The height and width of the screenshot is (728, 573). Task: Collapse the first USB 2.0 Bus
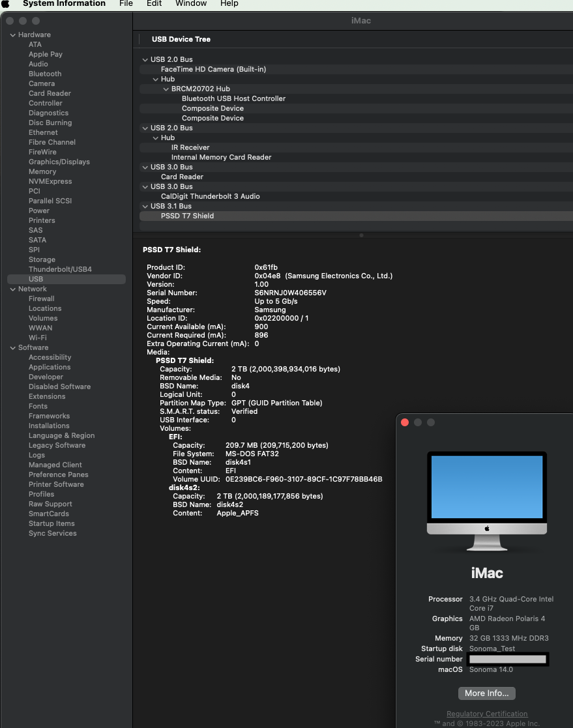coord(145,59)
